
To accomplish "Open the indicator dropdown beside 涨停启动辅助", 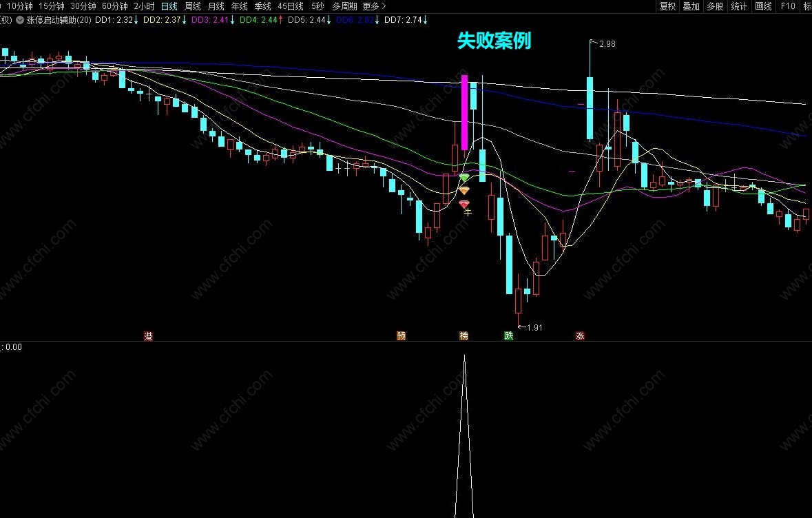I will [x=20, y=20].
